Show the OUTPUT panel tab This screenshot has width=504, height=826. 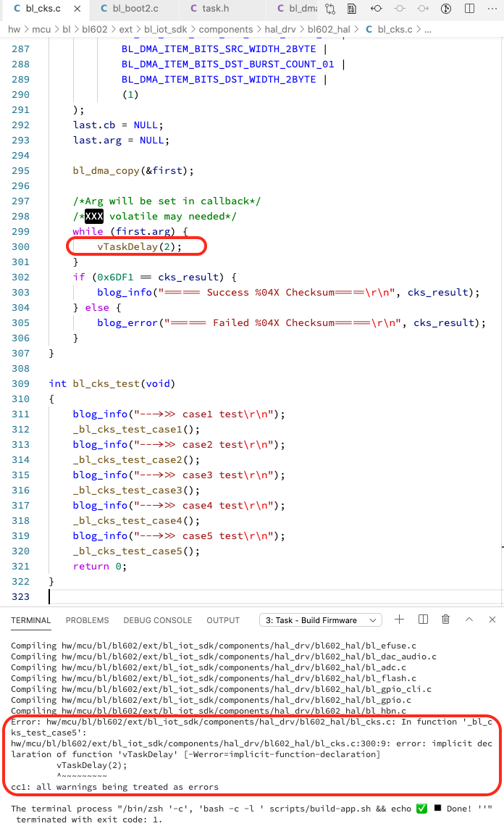223,620
